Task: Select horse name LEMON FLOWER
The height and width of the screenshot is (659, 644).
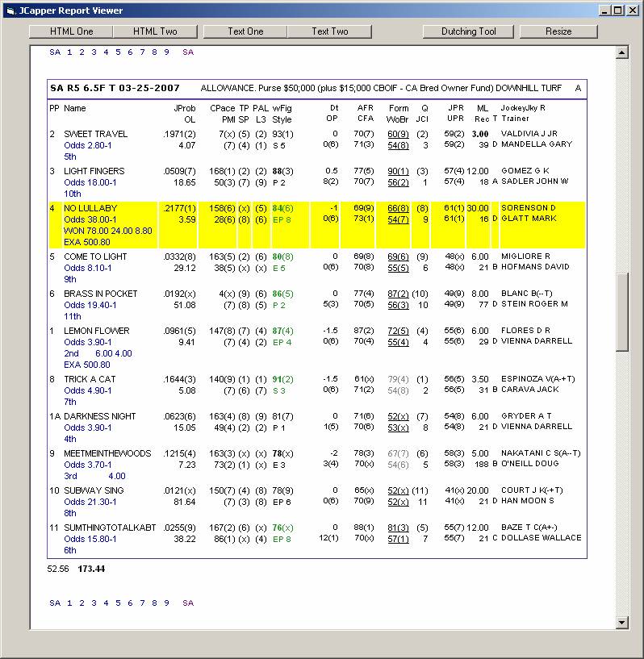Action: pos(97,331)
